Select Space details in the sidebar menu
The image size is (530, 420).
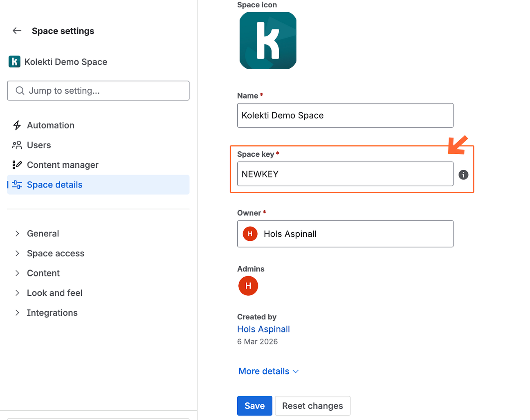tap(54, 184)
